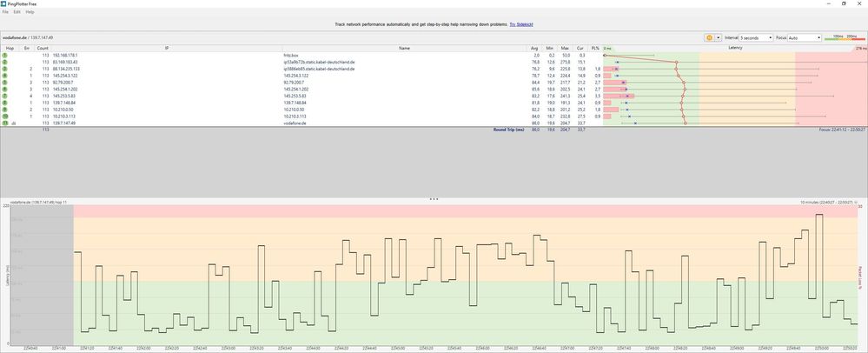Select IP 88.134.235.133 cell

coord(66,69)
